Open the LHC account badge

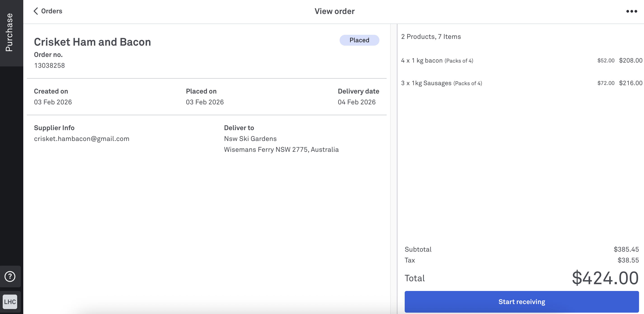pos(10,302)
